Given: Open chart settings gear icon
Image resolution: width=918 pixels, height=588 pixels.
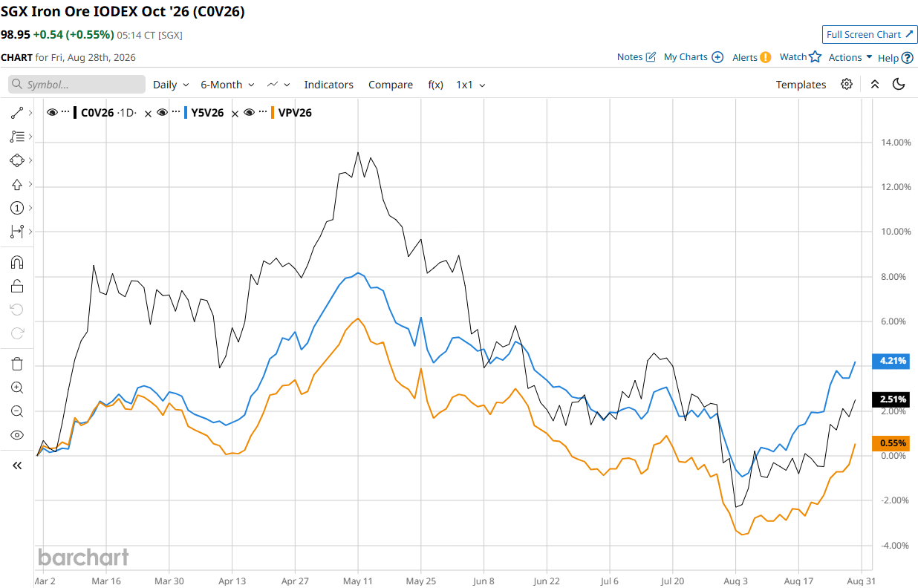Looking at the screenshot, I should click(847, 84).
